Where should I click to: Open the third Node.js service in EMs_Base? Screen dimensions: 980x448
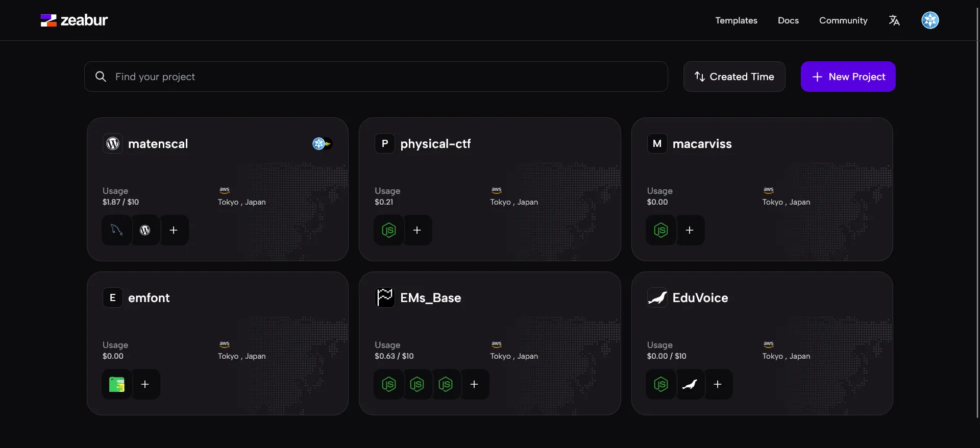coord(446,384)
